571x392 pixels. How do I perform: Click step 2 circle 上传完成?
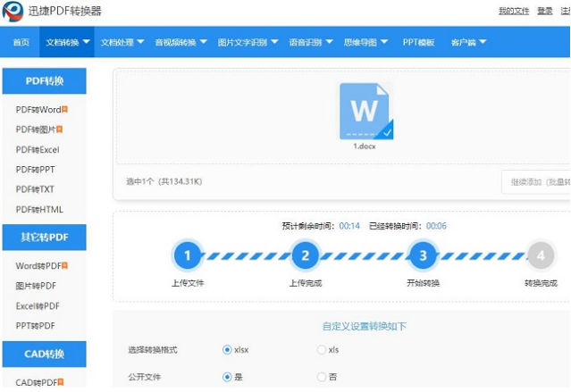click(306, 255)
